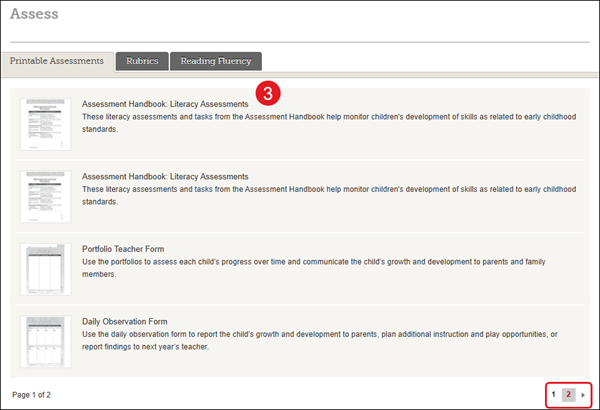This screenshot has width=600, height=410.
Task: Select the Reading Fluency tab
Action: pyautogui.click(x=216, y=61)
